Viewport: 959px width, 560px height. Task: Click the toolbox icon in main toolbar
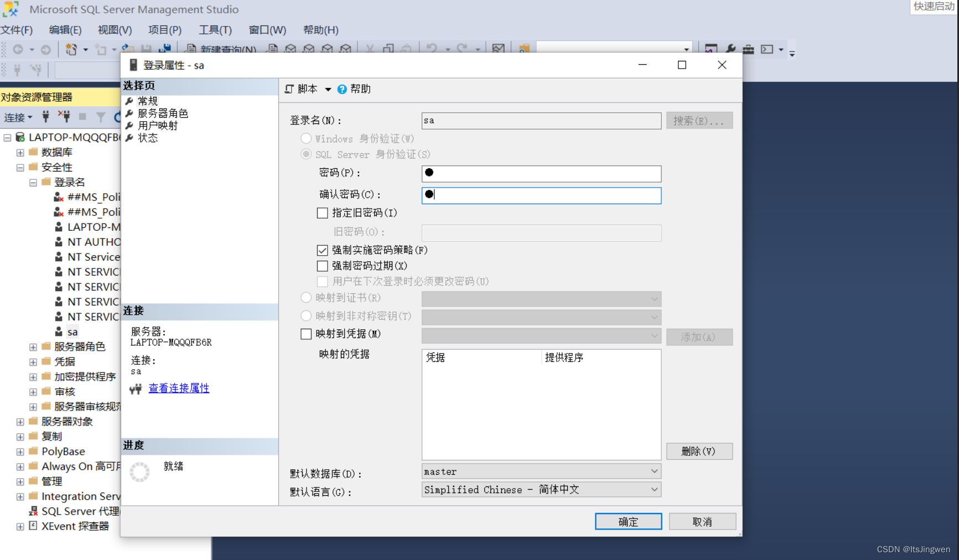click(748, 50)
